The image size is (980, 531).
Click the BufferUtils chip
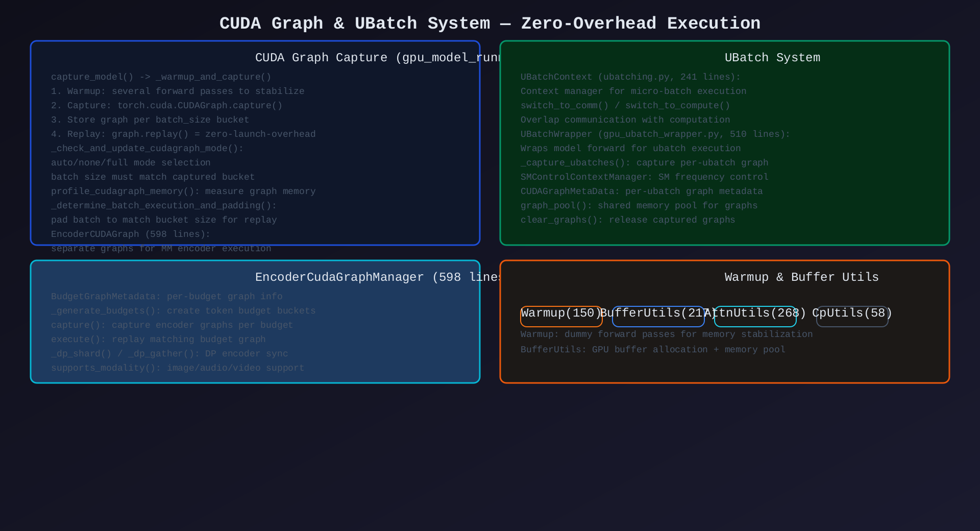point(658,317)
